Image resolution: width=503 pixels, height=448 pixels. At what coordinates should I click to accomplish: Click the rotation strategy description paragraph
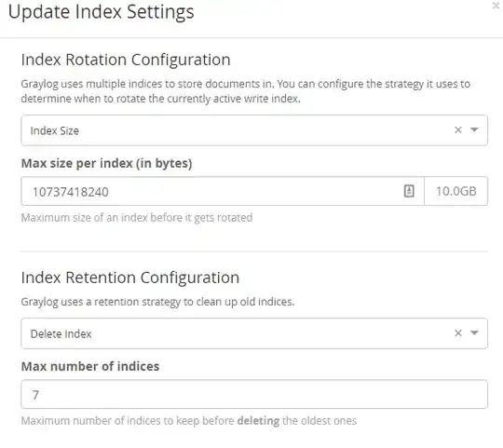click(246, 91)
